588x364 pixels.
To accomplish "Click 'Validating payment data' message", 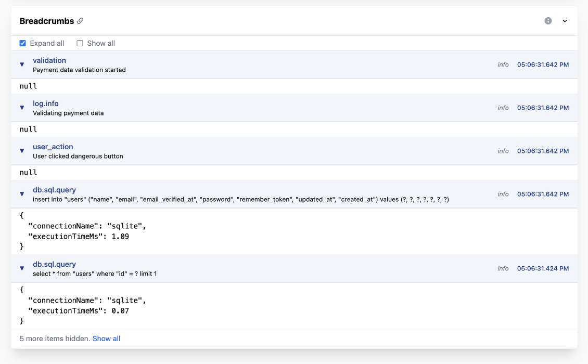I will pyautogui.click(x=68, y=113).
